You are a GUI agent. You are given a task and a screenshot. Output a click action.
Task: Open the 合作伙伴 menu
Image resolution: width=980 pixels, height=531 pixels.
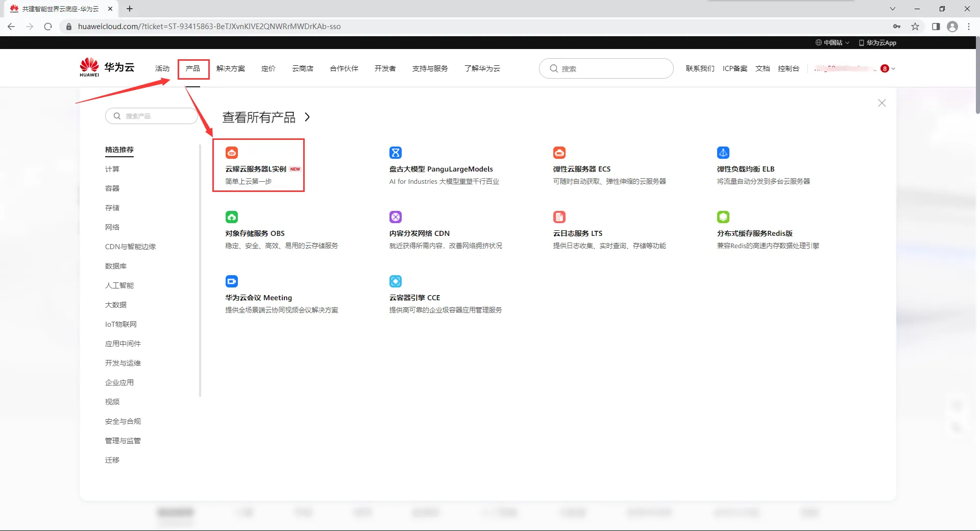click(344, 68)
